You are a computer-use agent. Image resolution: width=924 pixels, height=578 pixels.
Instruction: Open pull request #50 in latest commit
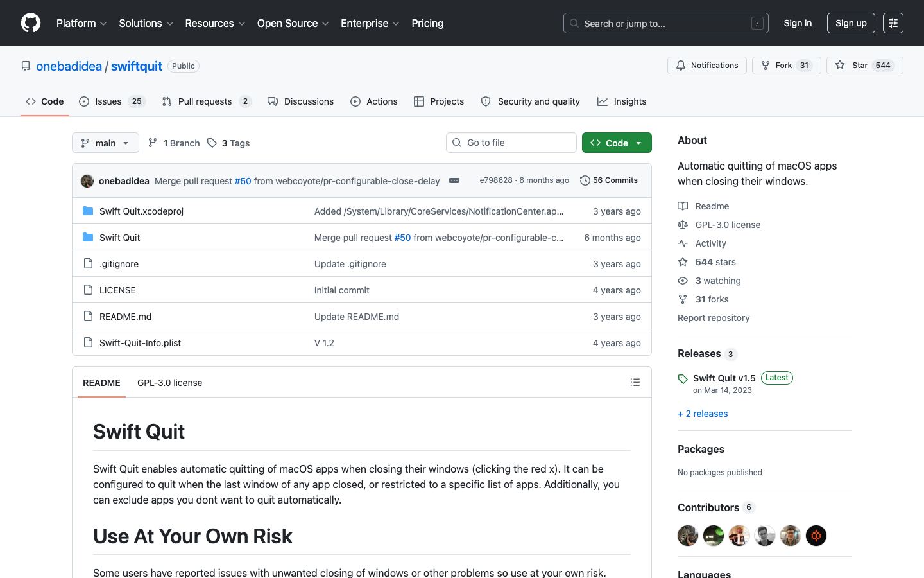[243, 181]
